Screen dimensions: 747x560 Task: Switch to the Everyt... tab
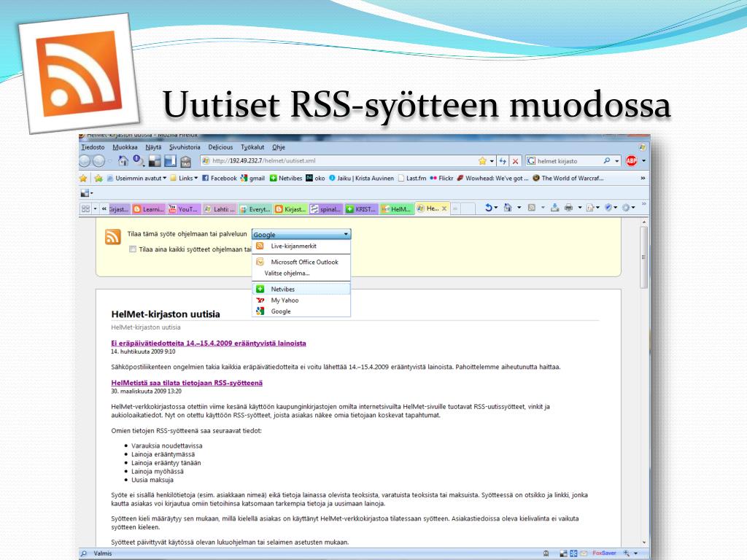tap(255, 209)
